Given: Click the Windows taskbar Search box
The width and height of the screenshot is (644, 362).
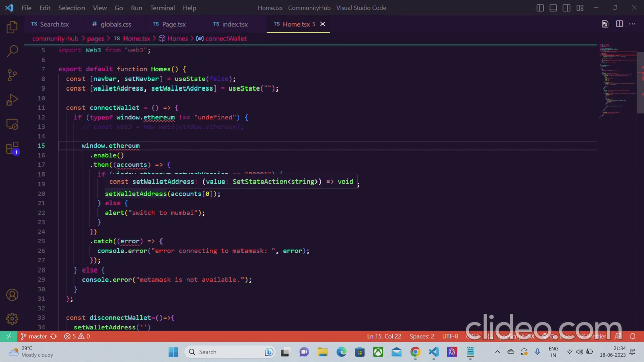Looking at the screenshot, I should pyautogui.click(x=230, y=352).
